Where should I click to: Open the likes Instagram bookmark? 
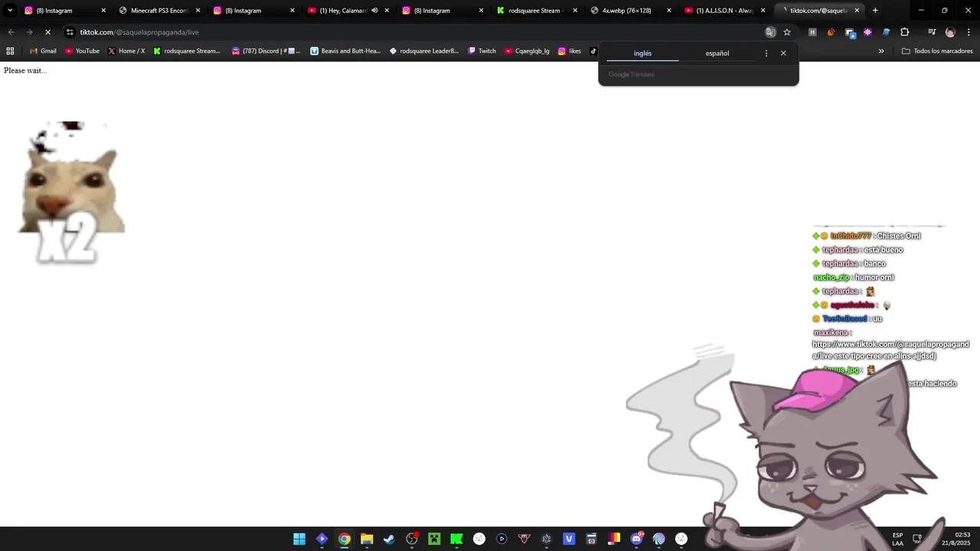[570, 51]
